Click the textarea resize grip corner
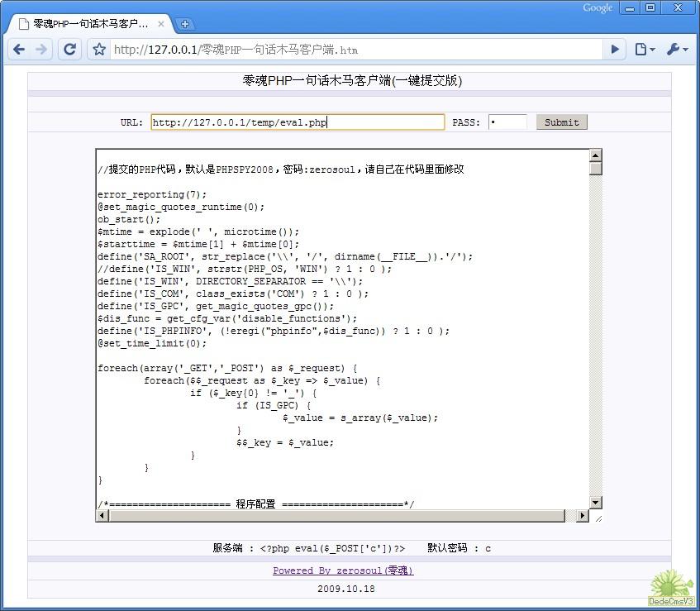This screenshot has width=700, height=611. click(598, 518)
